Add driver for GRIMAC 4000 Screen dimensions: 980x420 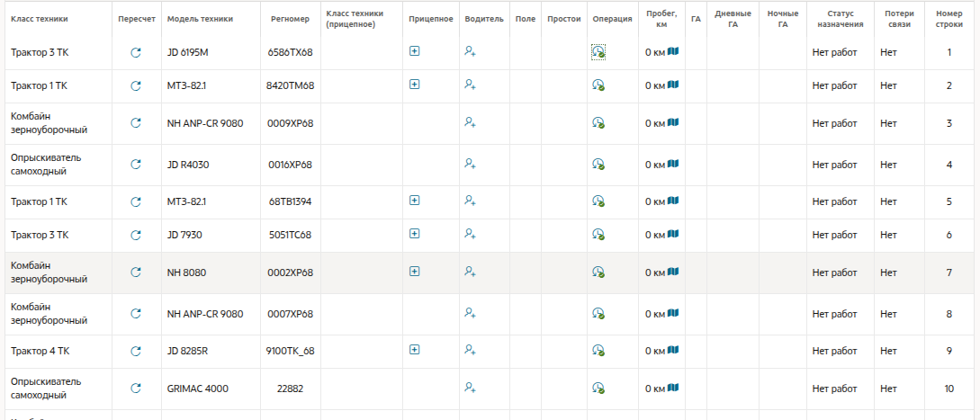tap(471, 388)
